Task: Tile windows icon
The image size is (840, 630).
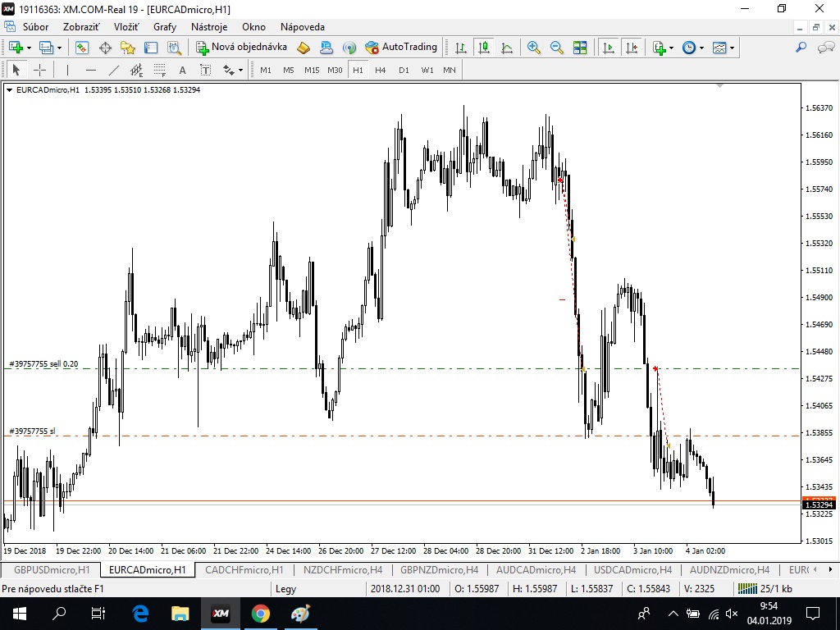Action: point(580,48)
